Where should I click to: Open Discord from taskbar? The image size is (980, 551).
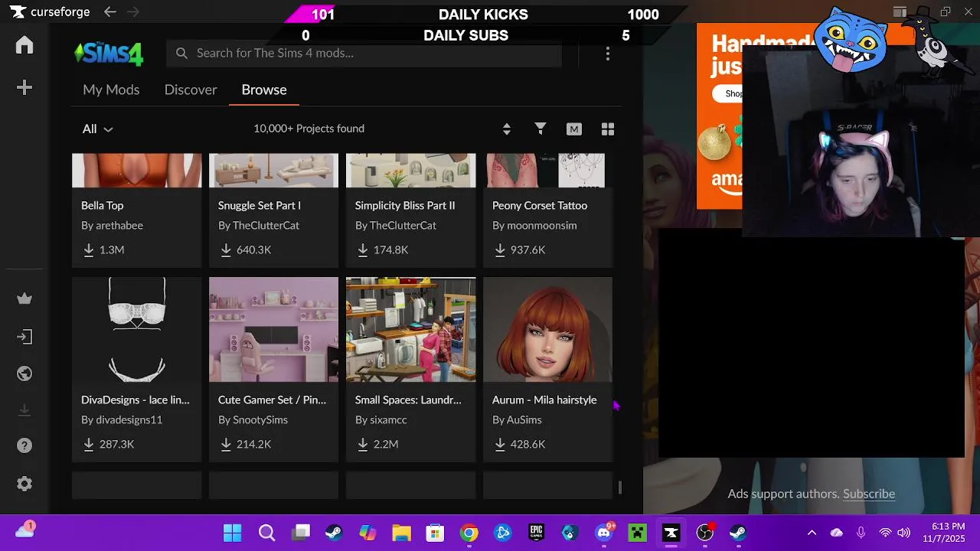point(604,533)
